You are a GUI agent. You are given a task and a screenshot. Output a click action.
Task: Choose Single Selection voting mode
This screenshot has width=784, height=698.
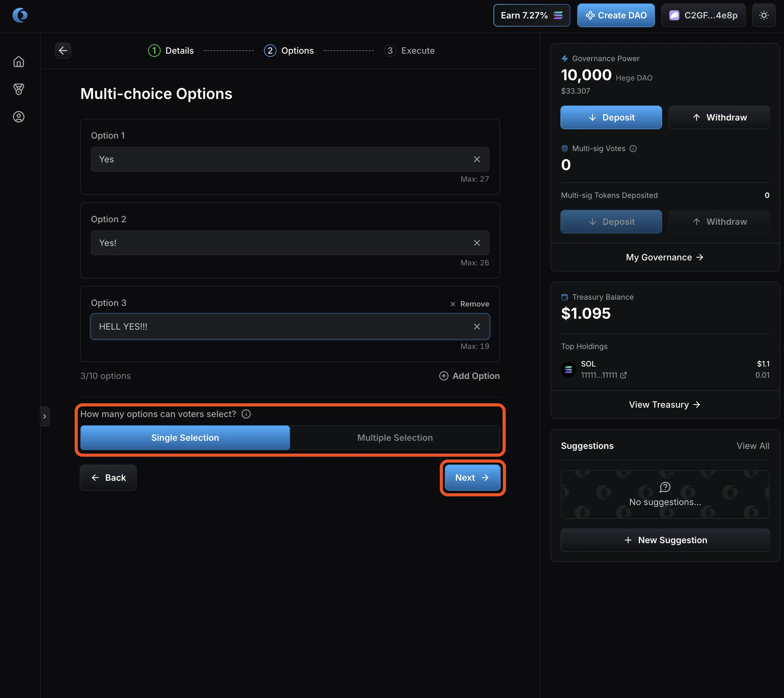coord(185,438)
